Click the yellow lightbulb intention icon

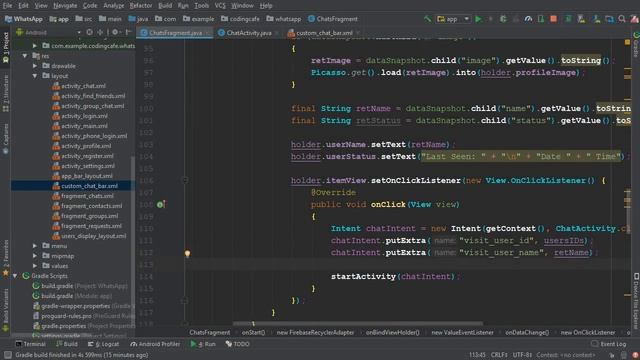[187, 253]
